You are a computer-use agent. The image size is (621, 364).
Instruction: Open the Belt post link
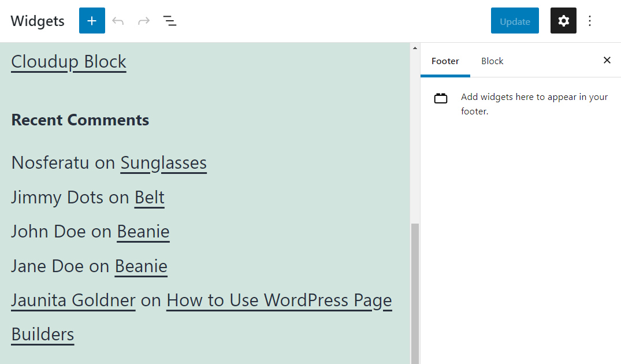[150, 197]
